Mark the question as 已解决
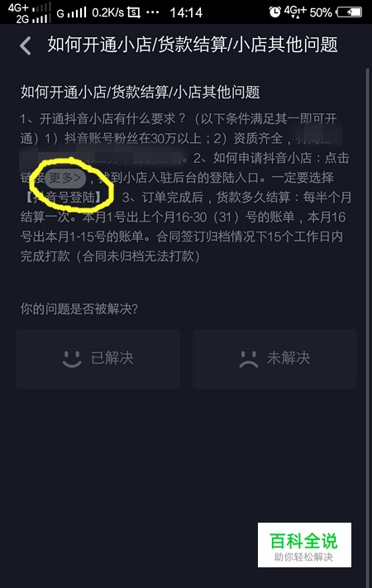Image resolution: width=372 pixels, height=588 pixels. click(98, 358)
